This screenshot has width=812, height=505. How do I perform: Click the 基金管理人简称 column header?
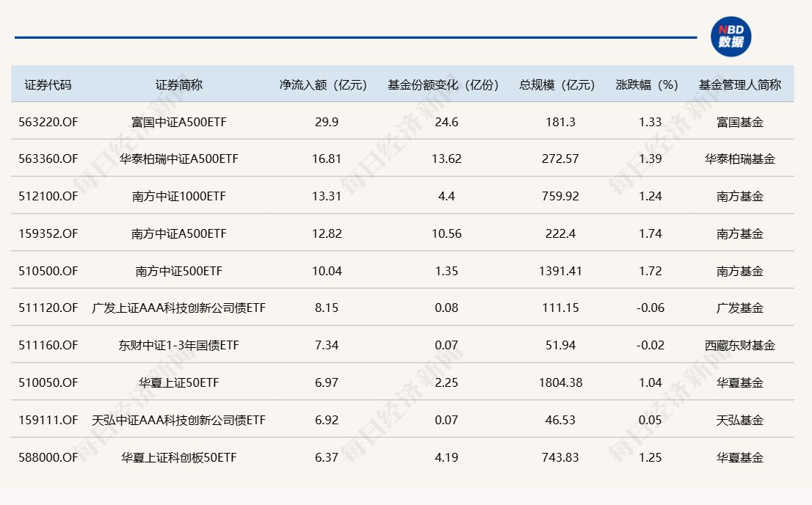740,84
